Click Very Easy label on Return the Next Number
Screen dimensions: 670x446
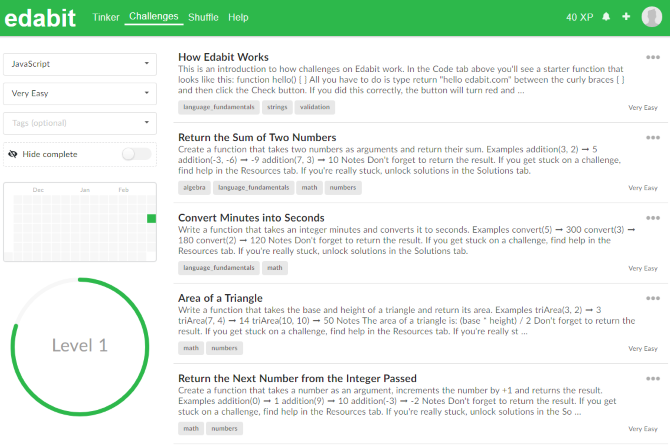[643, 429]
